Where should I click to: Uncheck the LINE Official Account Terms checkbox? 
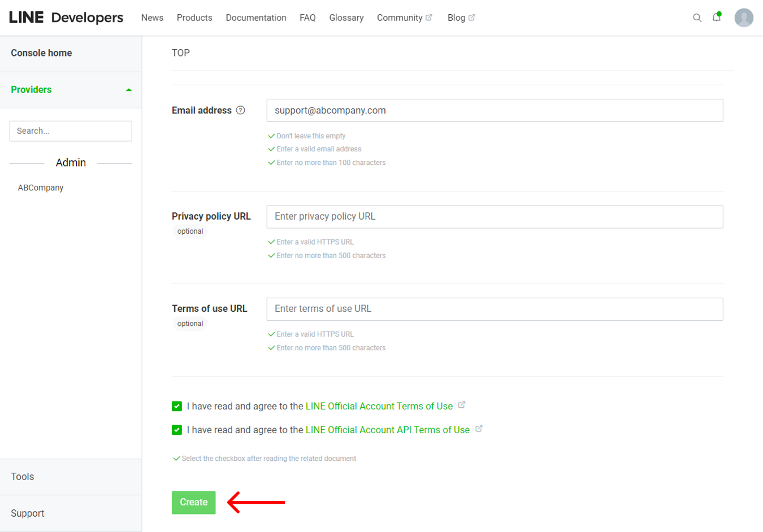point(177,406)
